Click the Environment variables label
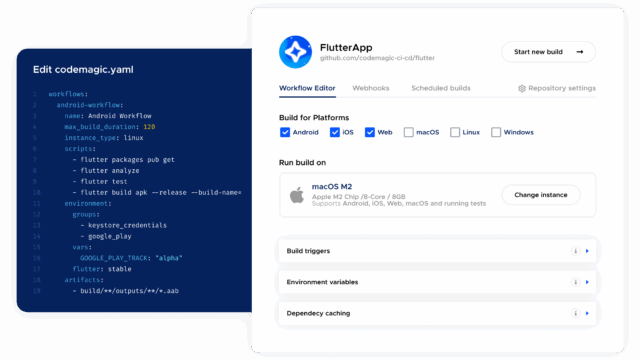 [x=322, y=282]
